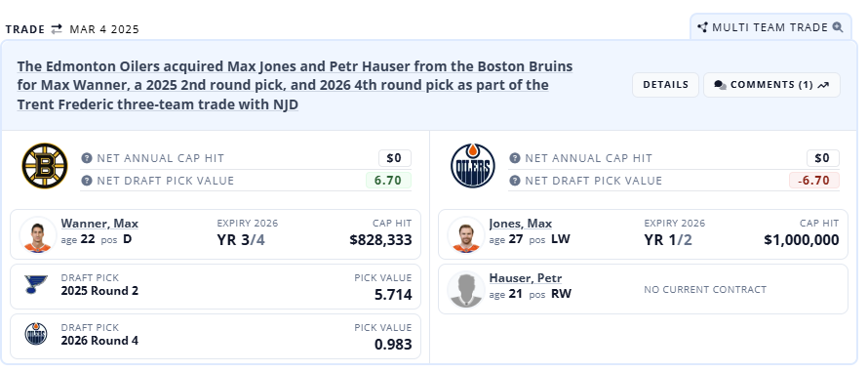Click the small Oilers logo on 2026 pick
Screen dimensions: 868x372
click(36, 334)
